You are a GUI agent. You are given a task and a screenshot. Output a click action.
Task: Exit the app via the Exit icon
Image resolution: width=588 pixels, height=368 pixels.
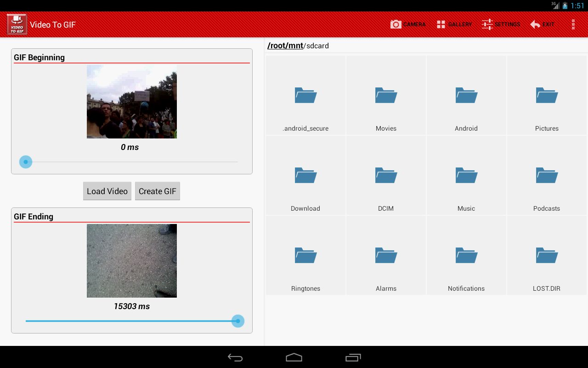(x=542, y=24)
